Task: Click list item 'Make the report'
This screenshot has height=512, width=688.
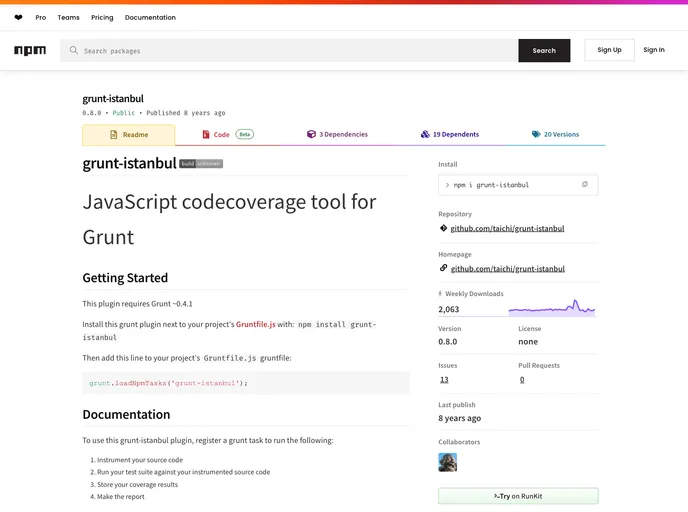Action: click(x=121, y=497)
